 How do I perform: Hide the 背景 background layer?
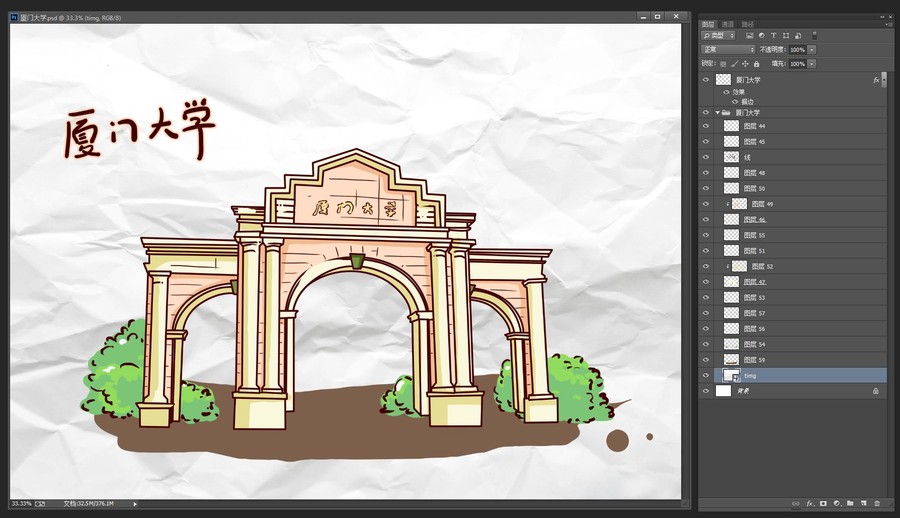point(706,391)
